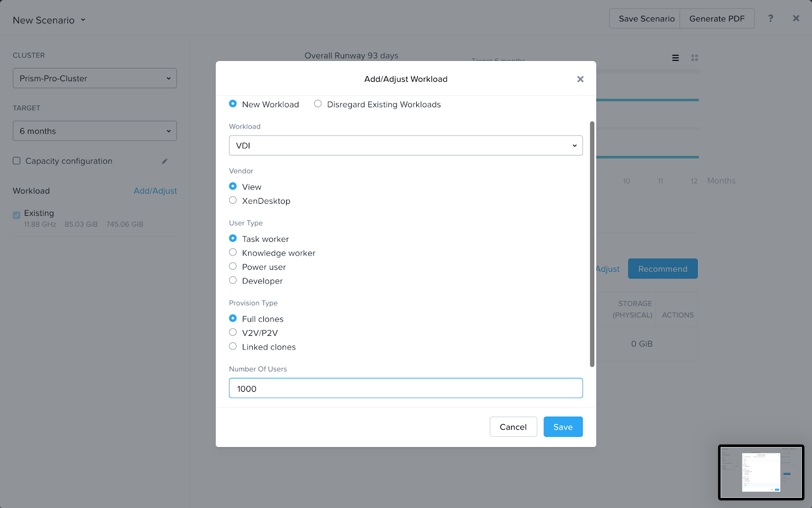
Task: Select the New Workload radio button
Action: coord(233,104)
